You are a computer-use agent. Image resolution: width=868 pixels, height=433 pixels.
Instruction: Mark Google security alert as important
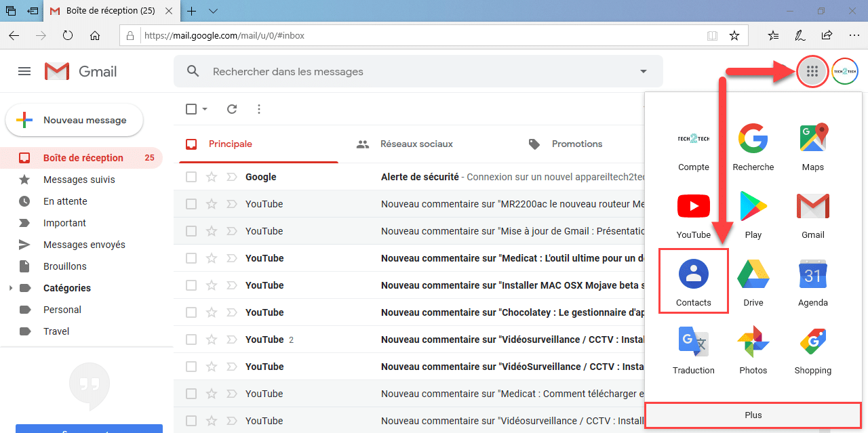(x=231, y=177)
